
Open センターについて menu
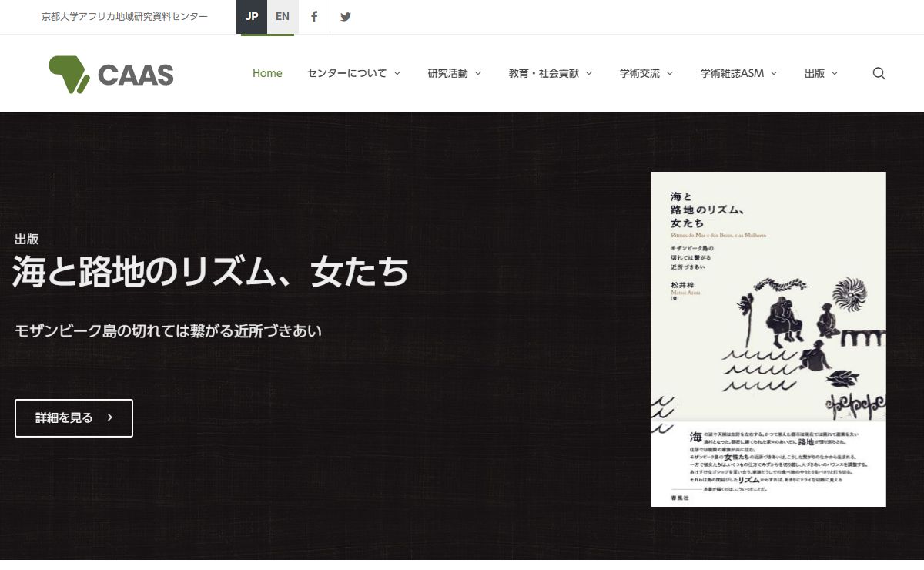[347, 74]
